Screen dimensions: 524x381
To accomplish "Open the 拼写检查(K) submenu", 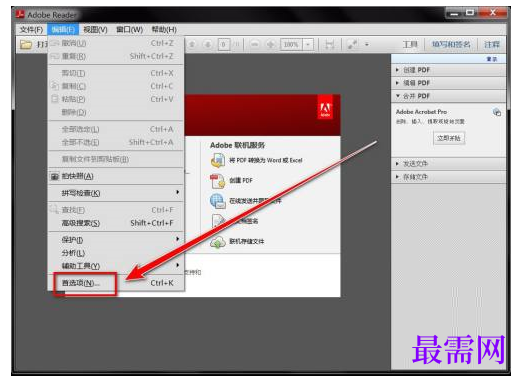I will pyautogui.click(x=116, y=193).
